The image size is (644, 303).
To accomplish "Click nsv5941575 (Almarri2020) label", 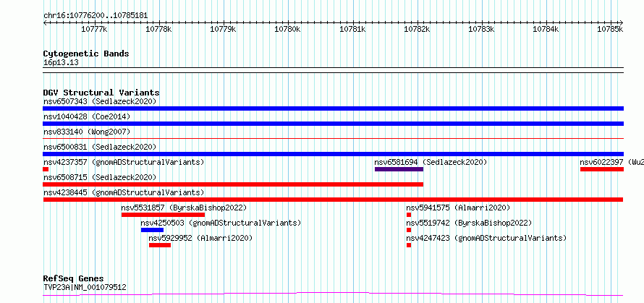I will click(x=458, y=208).
